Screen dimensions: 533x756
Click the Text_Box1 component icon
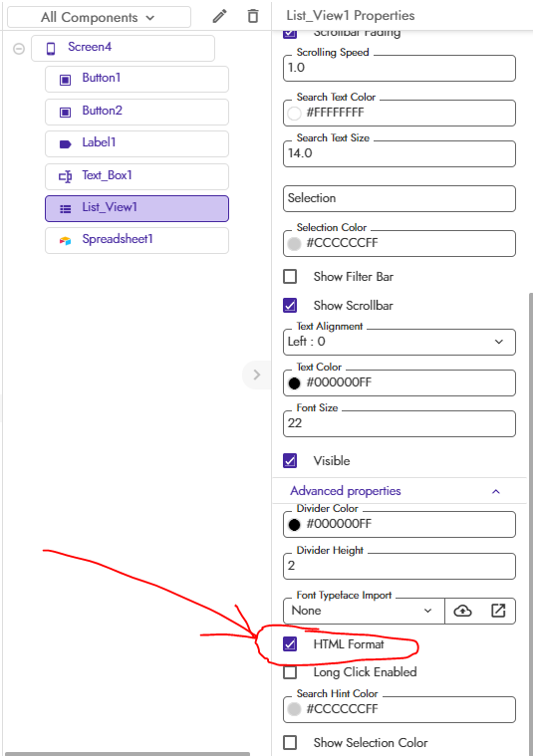(65, 176)
